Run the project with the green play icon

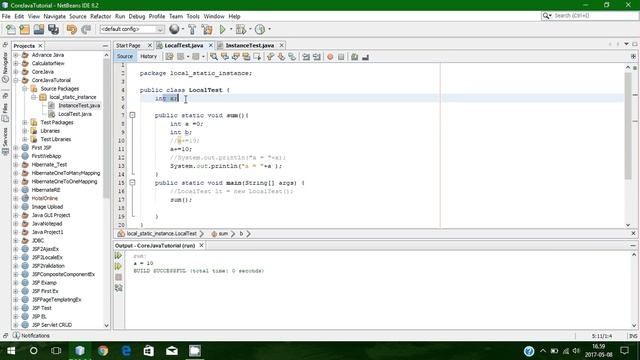(222, 29)
